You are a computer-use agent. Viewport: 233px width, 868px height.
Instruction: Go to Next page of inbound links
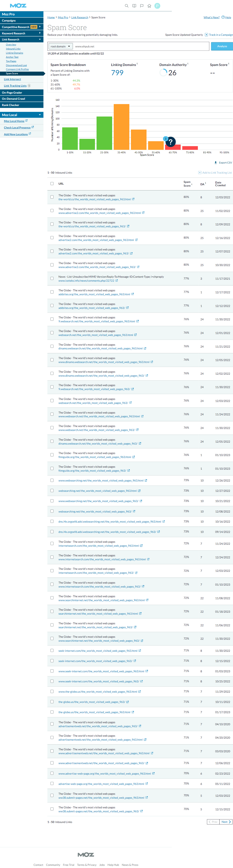pyautogui.click(x=226, y=822)
